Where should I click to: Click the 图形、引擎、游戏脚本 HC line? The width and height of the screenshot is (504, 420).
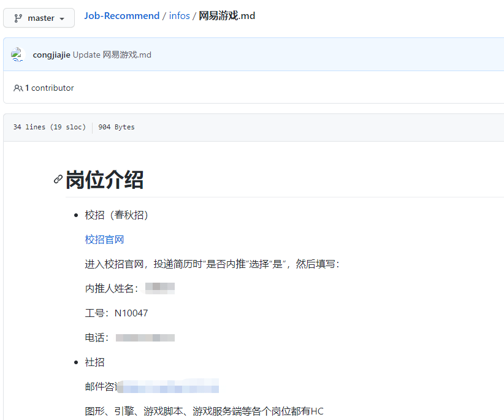(204, 411)
